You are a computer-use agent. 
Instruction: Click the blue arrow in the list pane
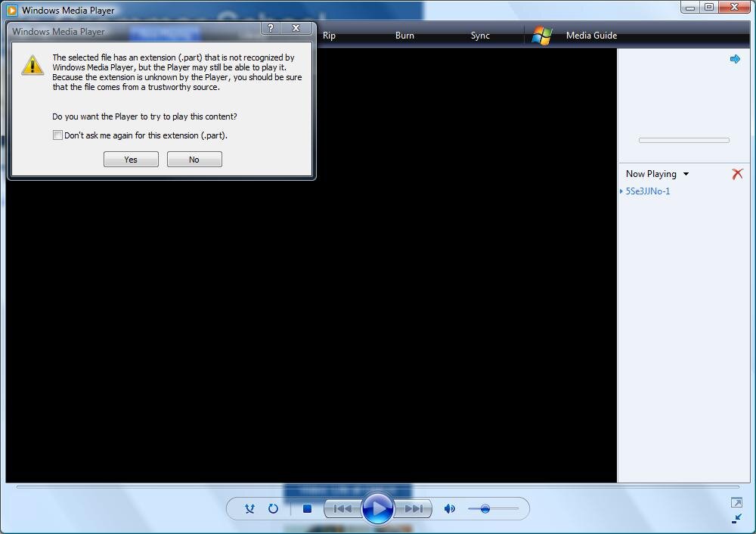[735, 59]
